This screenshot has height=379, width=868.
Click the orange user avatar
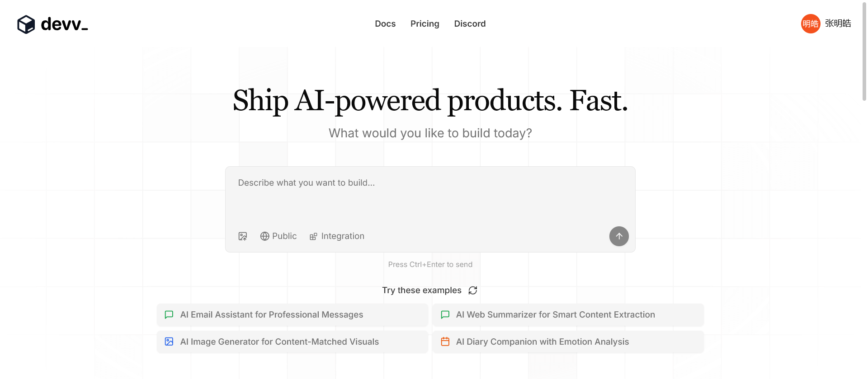(810, 23)
